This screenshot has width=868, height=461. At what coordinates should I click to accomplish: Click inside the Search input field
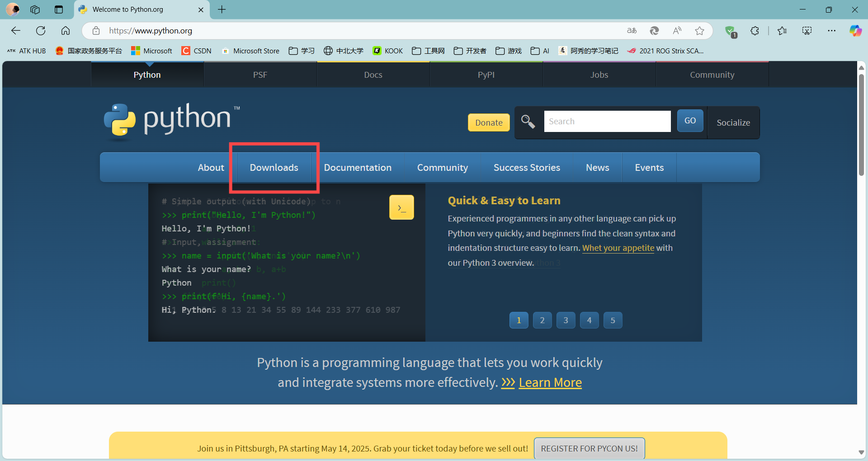pyautogui.click(x=607, y=121)
